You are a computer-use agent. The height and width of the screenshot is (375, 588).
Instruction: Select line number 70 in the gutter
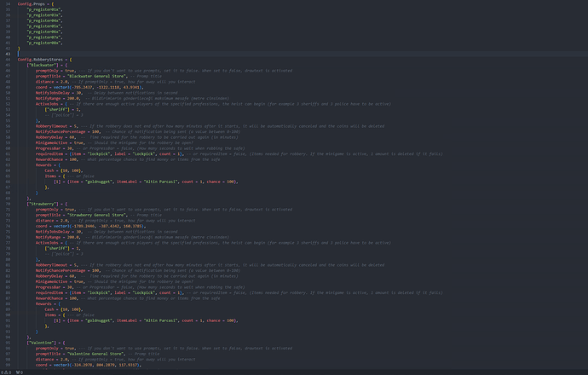(8, 204)
